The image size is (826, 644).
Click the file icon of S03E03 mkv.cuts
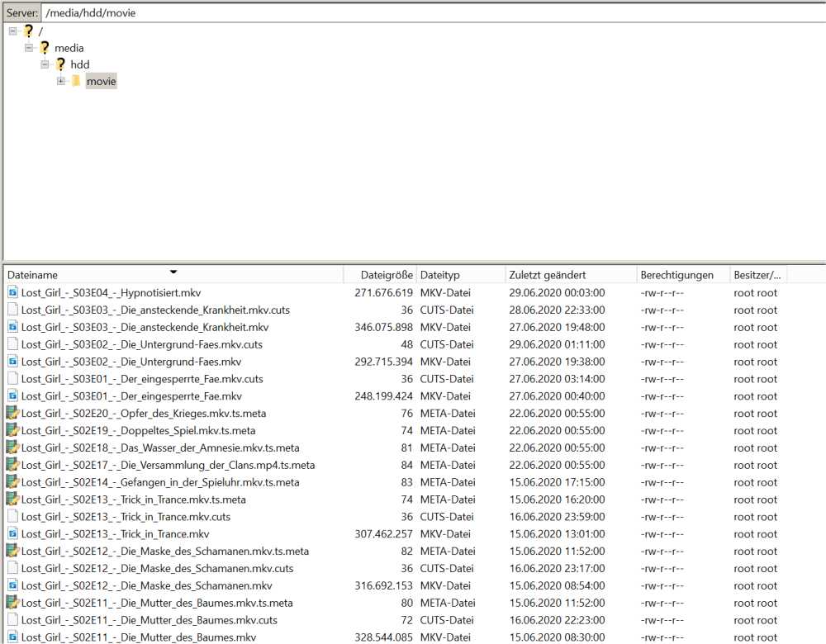(x=12, y=310)
